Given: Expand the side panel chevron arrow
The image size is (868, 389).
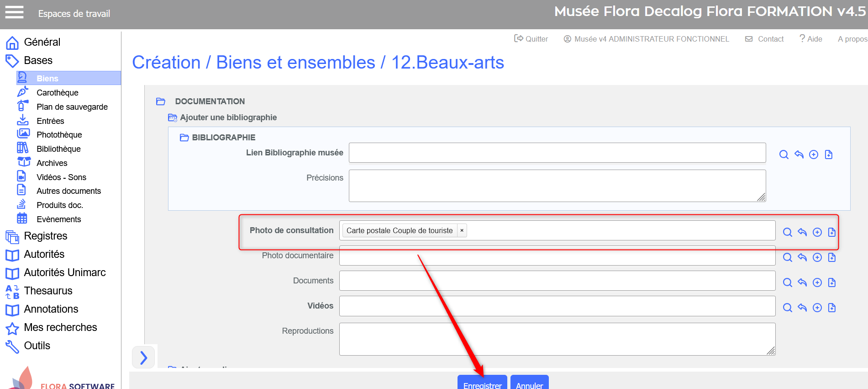Looking at the screenshot, I should [x=143, y=357].
